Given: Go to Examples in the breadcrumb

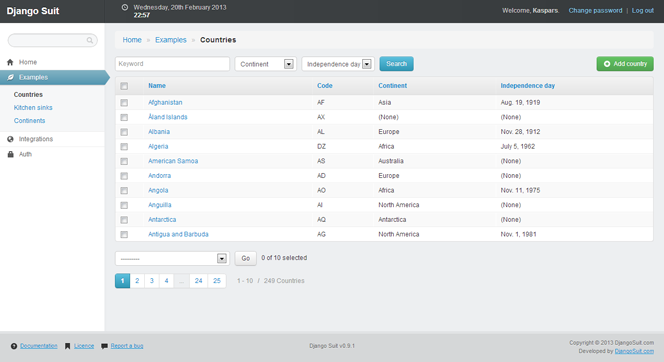Looking at the screenshot, I should (x=171, y=40).
